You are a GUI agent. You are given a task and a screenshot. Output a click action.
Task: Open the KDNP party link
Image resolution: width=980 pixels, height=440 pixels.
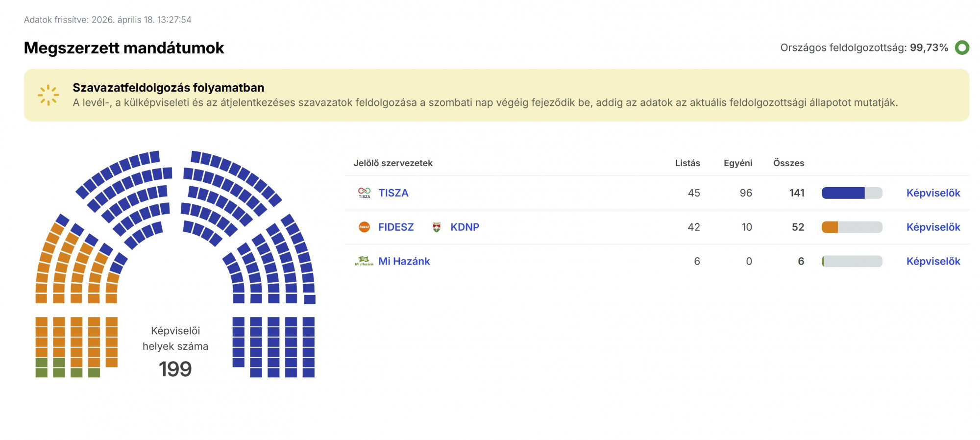[x=465, y=227]
